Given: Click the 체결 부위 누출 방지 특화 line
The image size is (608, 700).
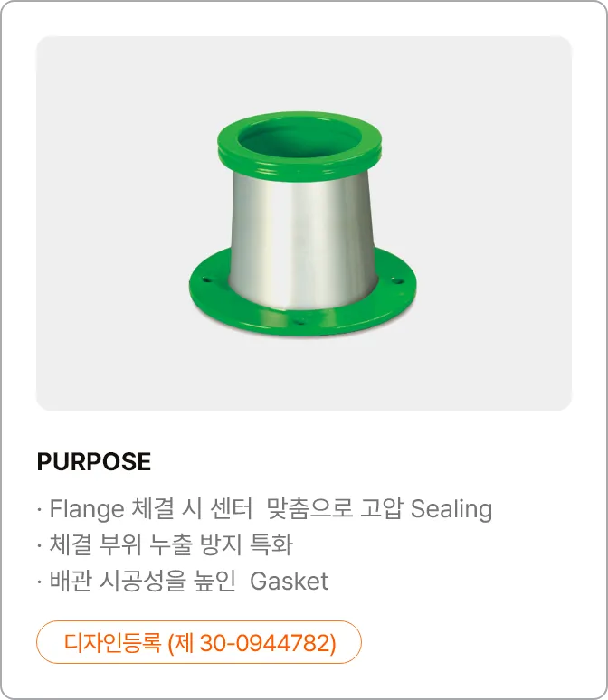Looking at the screenshot, I should point(165,544).
